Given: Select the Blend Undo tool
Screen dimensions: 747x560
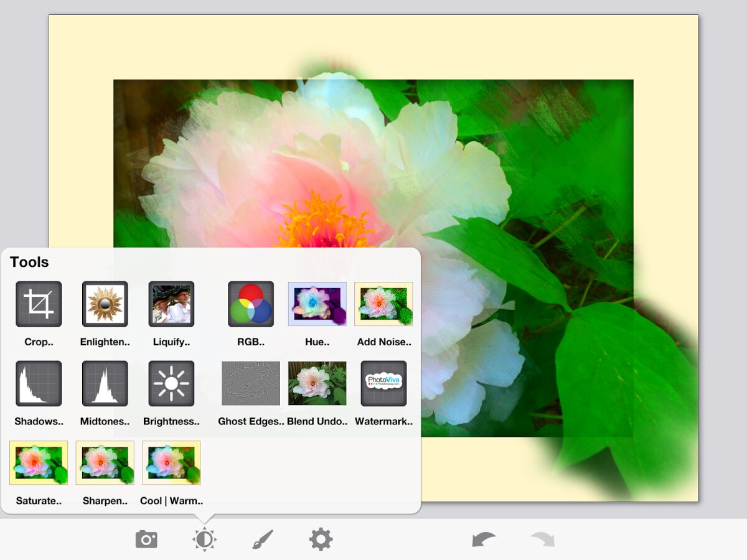Looking at the screenshot, I should click(x=317, y=383).
